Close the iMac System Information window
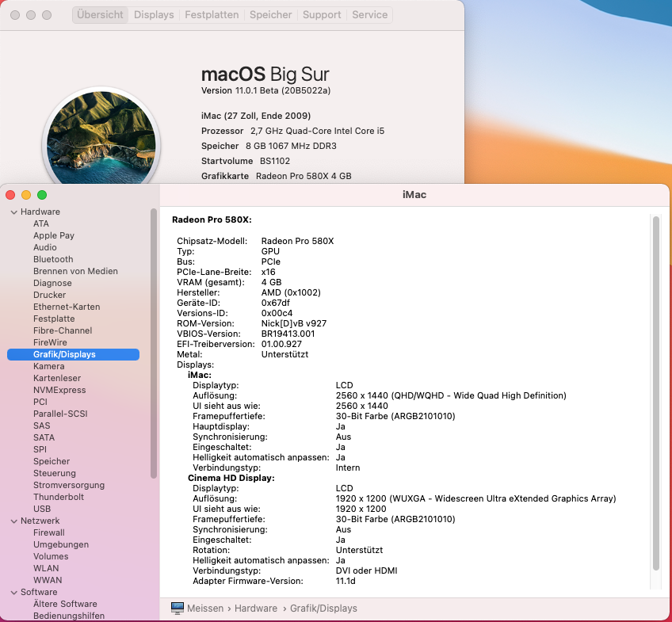The width and height of the screenshot is (672, 622). [x=11, y=196]
